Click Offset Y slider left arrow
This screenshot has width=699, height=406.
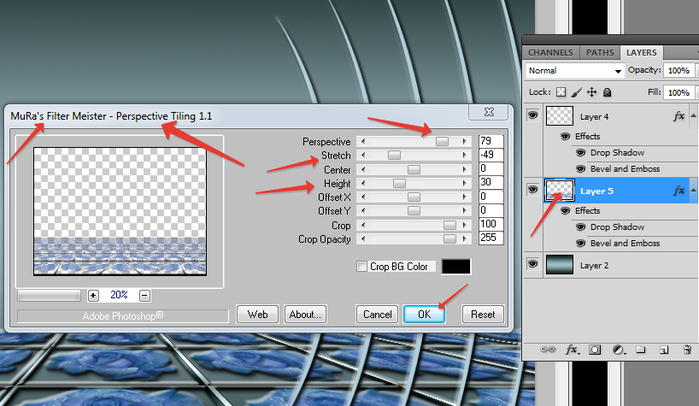[x=363, y=211]
